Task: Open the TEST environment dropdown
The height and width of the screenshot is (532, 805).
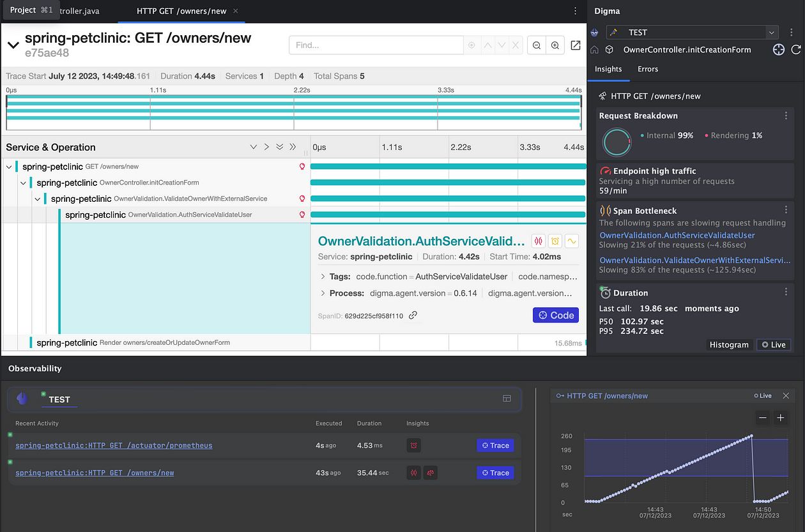Action: pyautogui.click(x=772, y=32)
